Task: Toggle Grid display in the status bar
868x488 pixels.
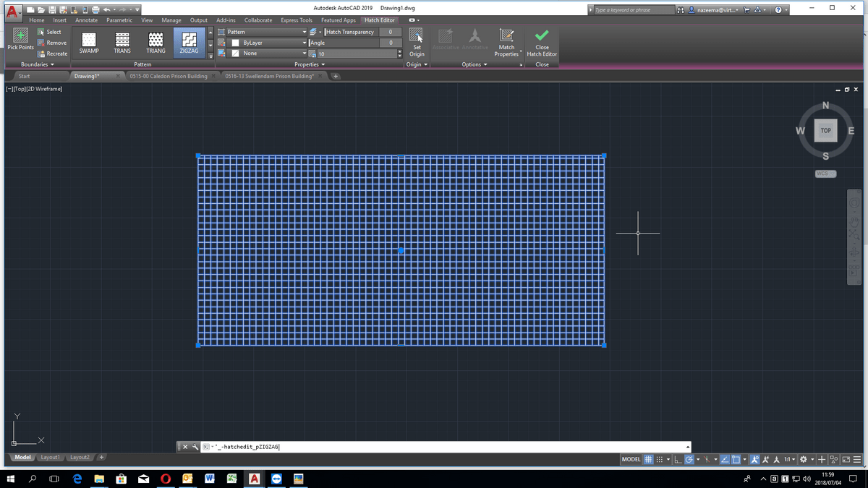Action: 648,459
